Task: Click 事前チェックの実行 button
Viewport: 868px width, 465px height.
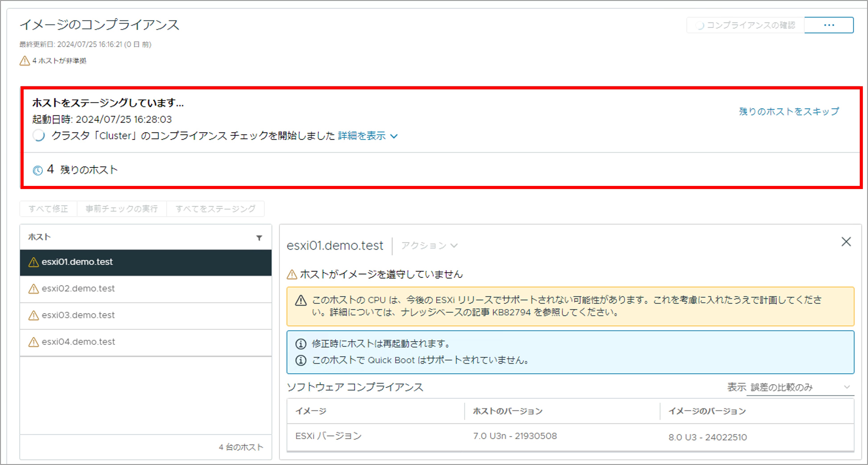Action: (x=122, y=209)
